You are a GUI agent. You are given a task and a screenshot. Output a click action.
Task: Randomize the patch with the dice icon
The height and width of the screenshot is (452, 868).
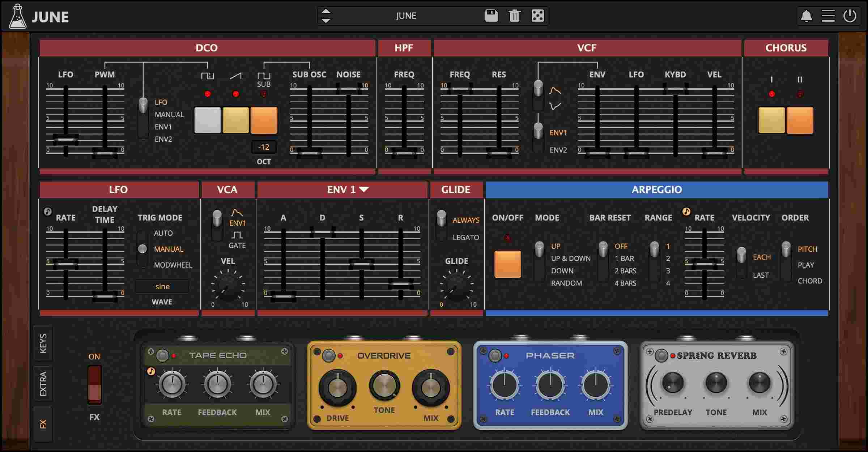(x=538, y=16)
